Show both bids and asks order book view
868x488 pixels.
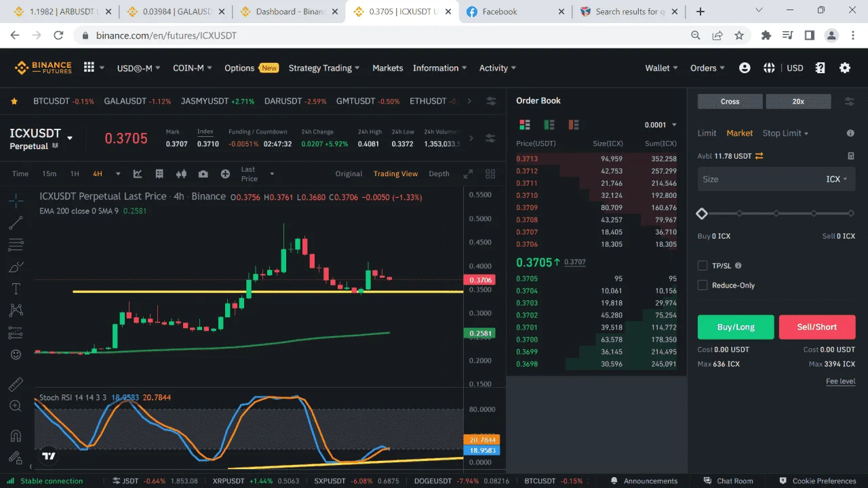[x=524, y=125]
